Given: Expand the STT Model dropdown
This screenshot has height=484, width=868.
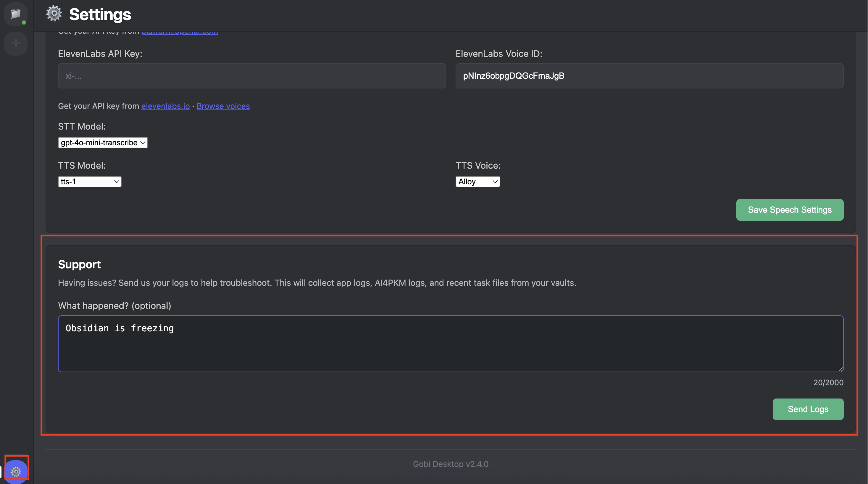Looking at the screenshot, I should pos(103,143).
